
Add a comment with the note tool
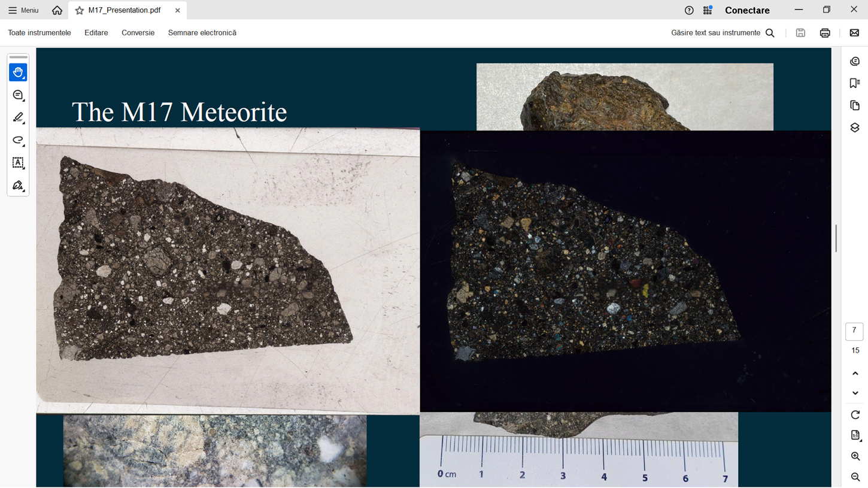(18, 95)
